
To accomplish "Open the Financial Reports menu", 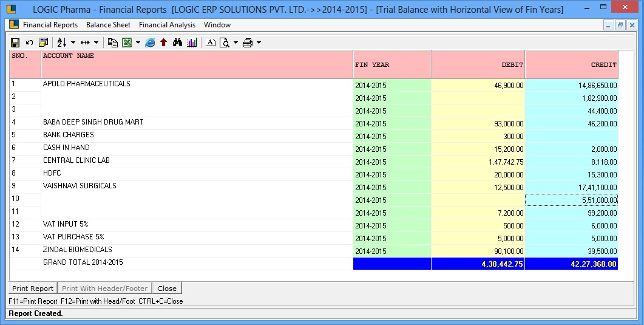I will coord(50,25).
